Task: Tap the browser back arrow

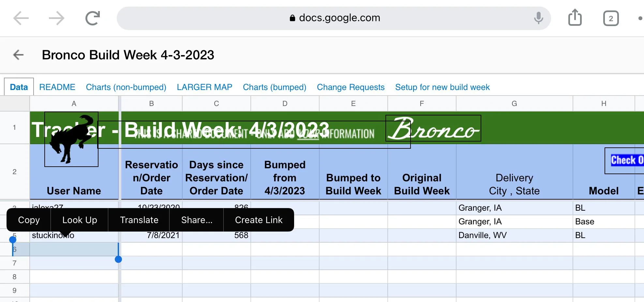Action: click(x=21, y=18)
